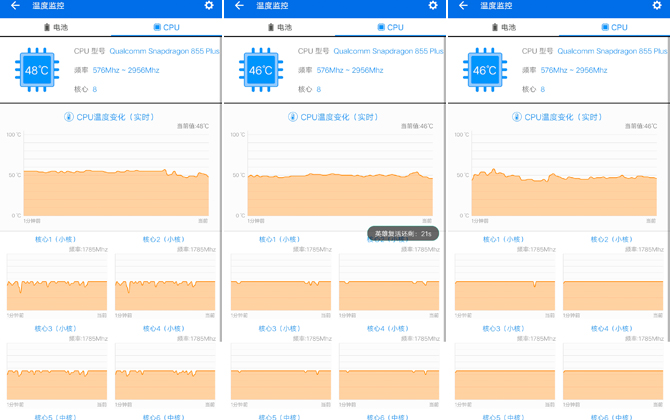670x420 pixels.
Task: Click 核心2 (小核) label in right screenshot
Action: (x=611, y=239)
